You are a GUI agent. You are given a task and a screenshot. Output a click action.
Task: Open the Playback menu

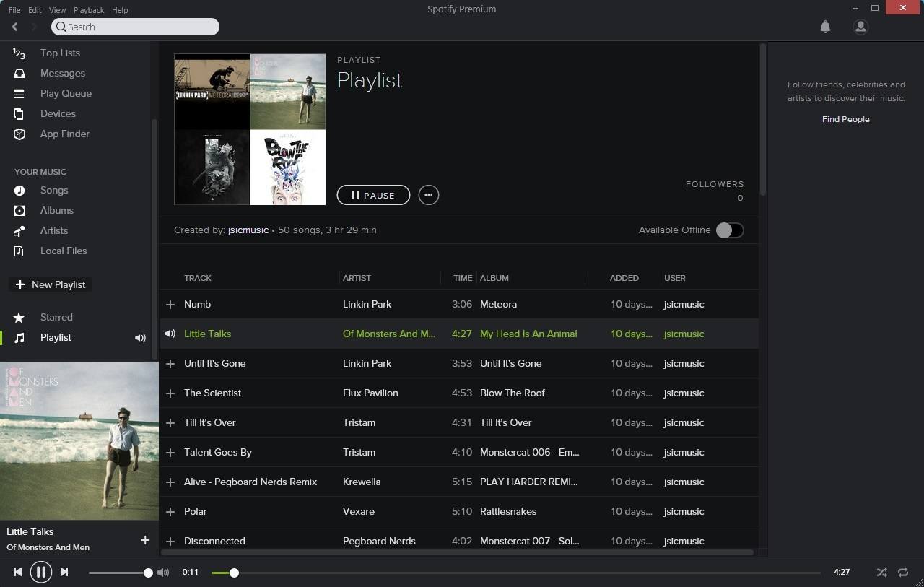click(x=89, y=10)
